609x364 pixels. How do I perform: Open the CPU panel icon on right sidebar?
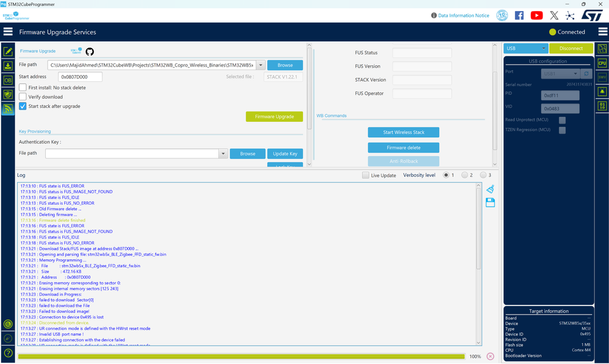[x=602, y=63]
